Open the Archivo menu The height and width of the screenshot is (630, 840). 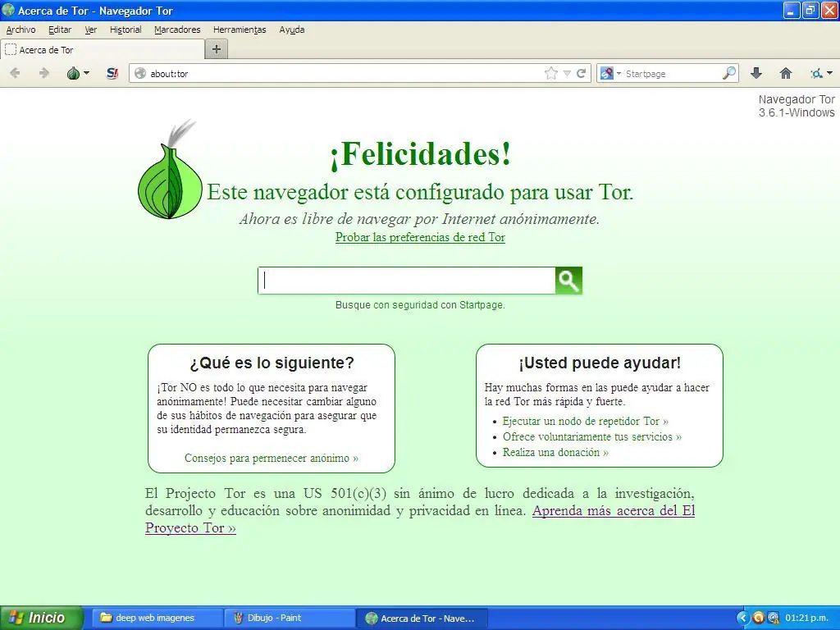coord(21,30)
